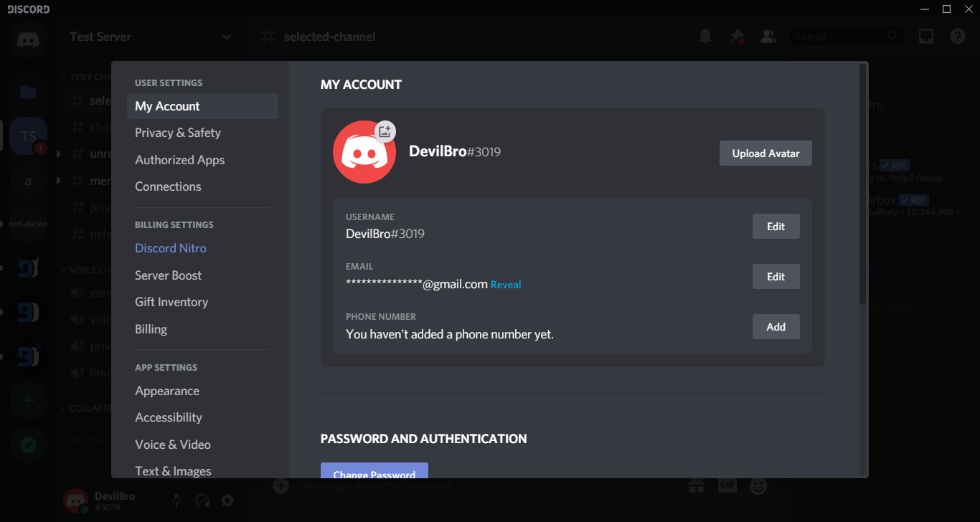The width and height of the screenshot is (980, 522).
Task: Toggle headphone deafen
Action: coord(202,500)
